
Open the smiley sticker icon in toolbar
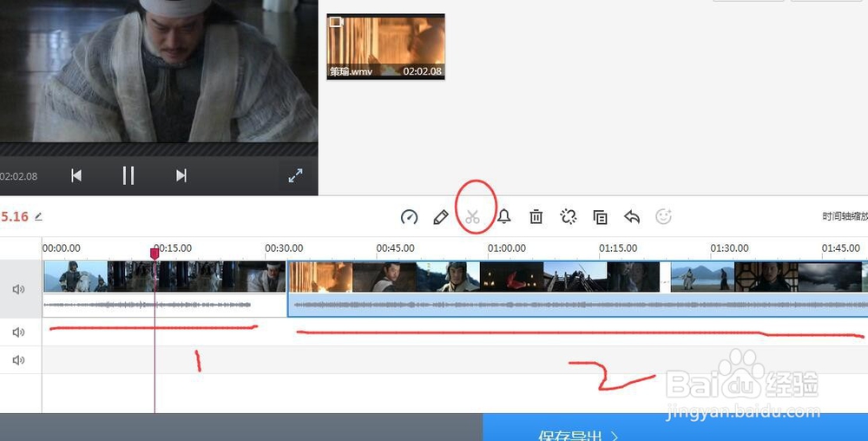(x=663, y=216)
